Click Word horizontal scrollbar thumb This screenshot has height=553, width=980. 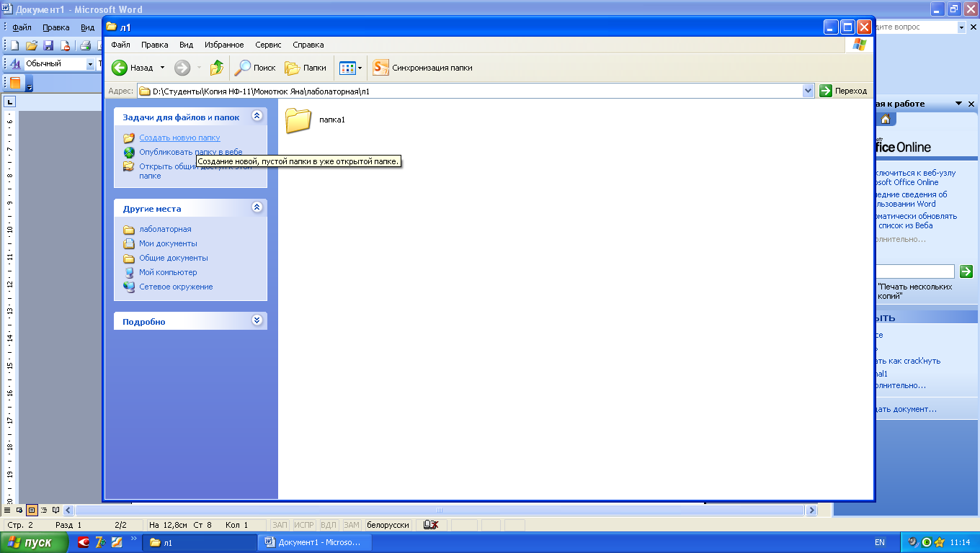(439, 510)
